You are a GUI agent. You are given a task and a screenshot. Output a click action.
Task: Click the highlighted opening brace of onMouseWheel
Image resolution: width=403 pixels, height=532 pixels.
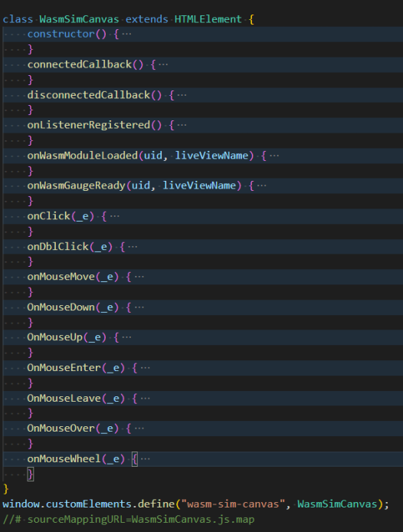[x=135, y=459]
